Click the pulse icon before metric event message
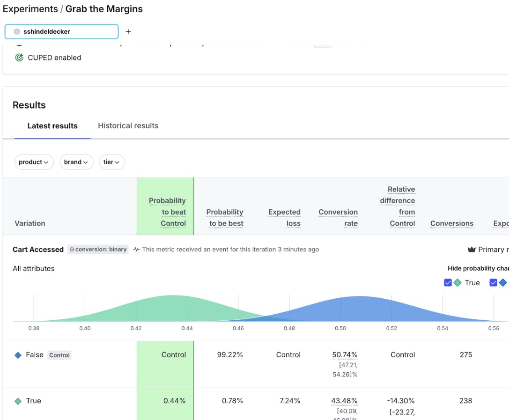509x420 pixels. tap(136, 250)
